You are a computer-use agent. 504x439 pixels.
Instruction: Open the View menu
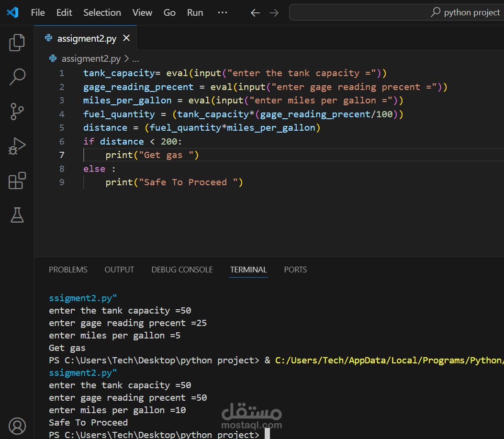[142, 12]
